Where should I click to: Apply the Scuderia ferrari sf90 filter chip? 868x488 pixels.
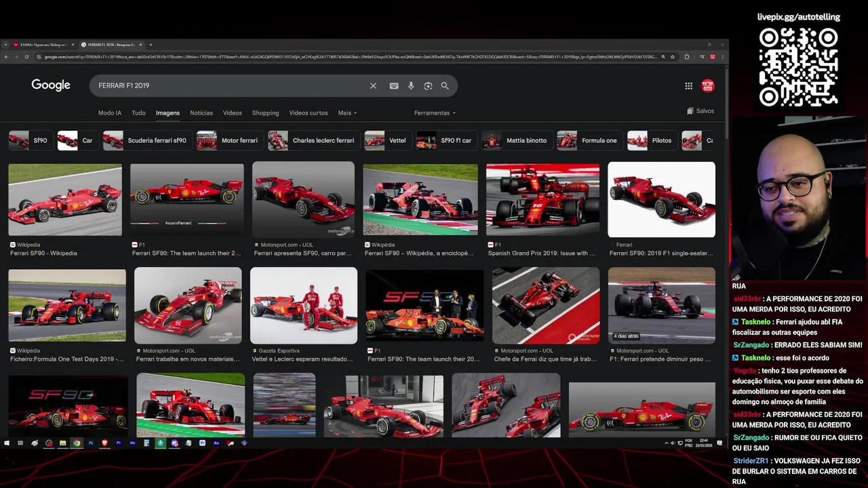[147, 140]
